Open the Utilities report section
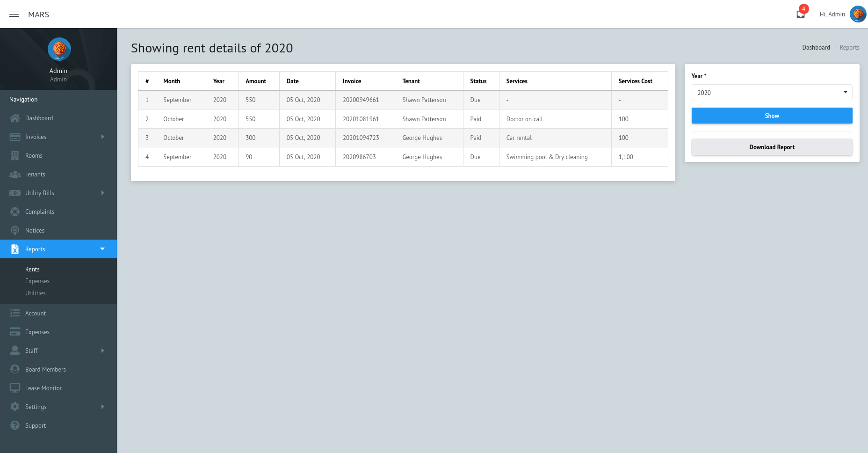 coord(35,293)
